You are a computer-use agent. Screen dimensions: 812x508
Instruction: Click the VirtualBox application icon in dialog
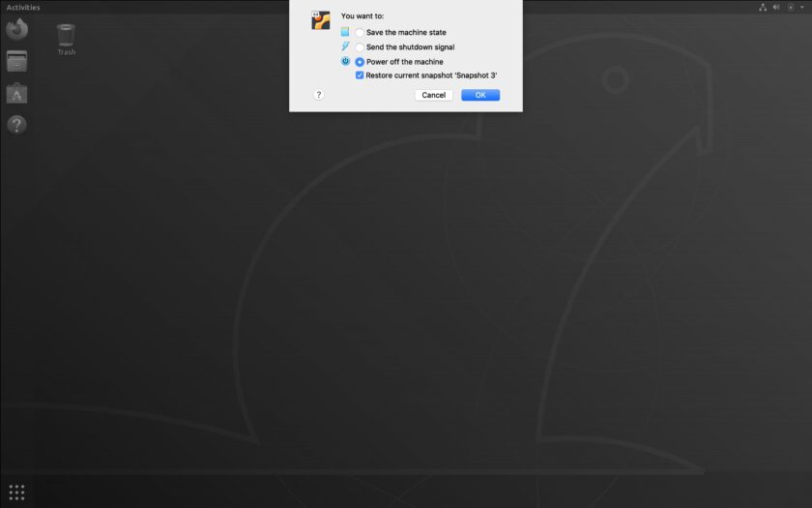point(321,20)
